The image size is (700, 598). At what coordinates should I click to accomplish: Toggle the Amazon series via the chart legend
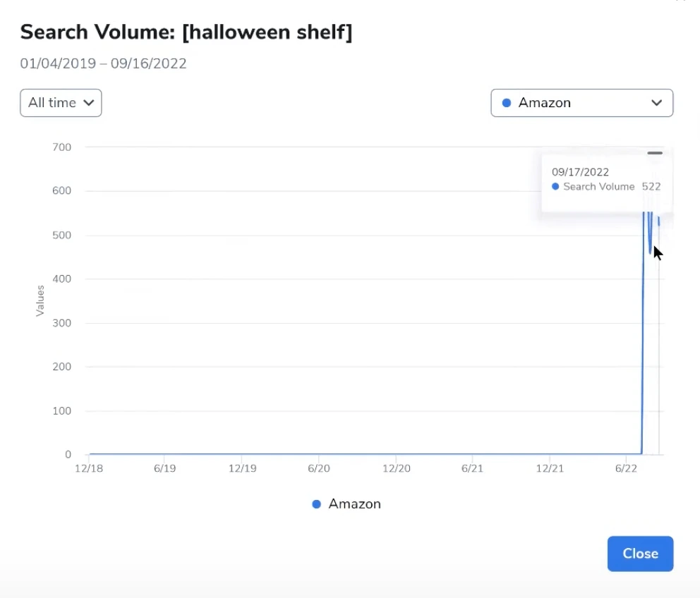click(346, 504)
